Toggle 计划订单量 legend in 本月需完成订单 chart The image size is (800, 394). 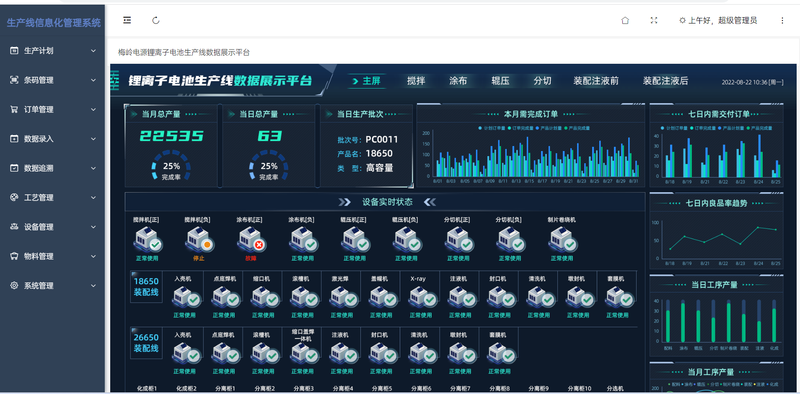click(492, 128)
